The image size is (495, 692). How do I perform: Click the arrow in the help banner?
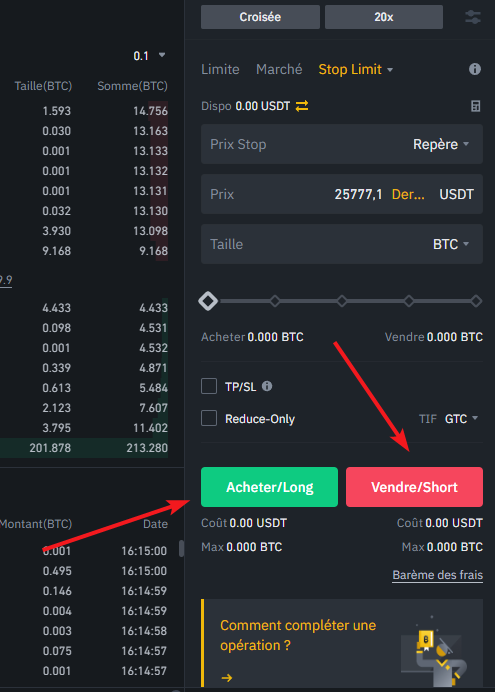tap(227, 677)
